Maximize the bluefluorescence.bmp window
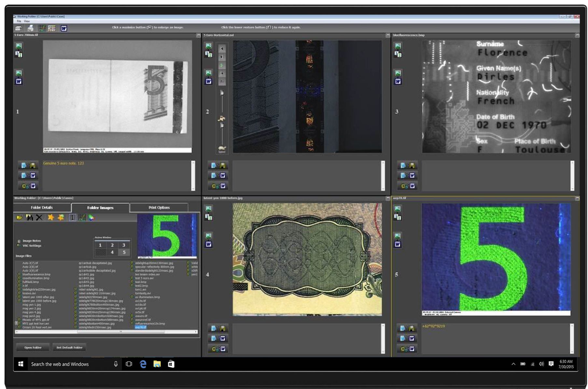Screen dimensions: 588x389 click(577, 35)
